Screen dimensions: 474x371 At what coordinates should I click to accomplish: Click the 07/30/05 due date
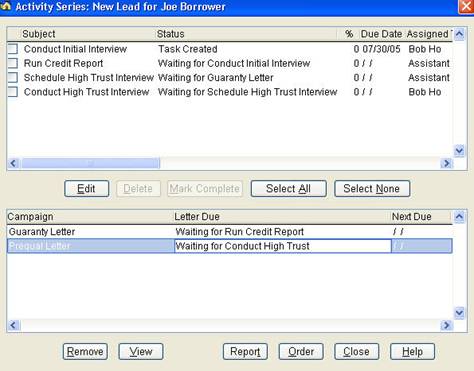(x=381, y=49)
